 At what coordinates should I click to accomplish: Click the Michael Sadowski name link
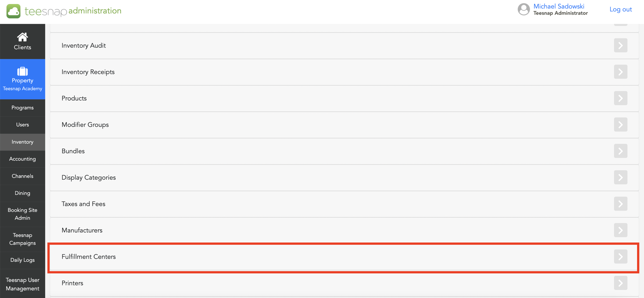coord(559,6)
